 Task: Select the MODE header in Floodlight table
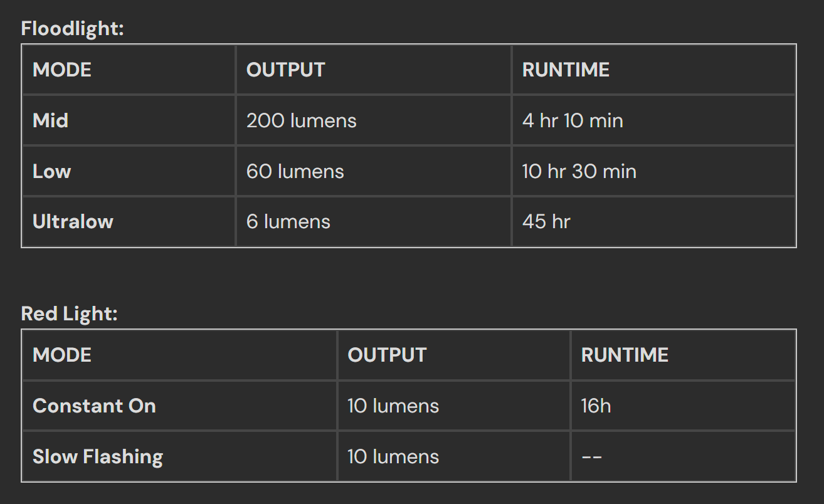(129, 70)
